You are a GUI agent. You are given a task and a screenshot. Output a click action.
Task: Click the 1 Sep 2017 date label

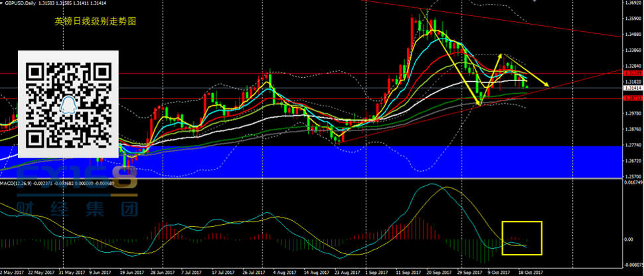click(377, 272)
